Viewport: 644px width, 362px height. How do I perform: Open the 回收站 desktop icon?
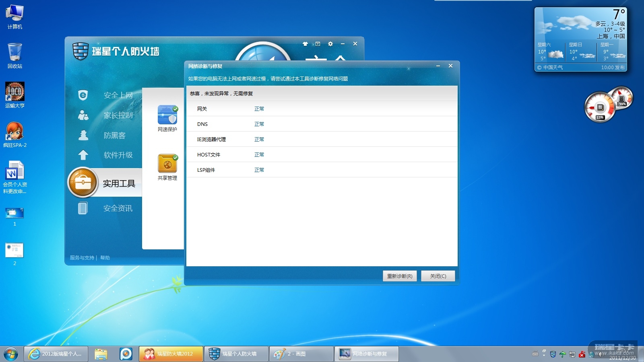tap(15, 56)
